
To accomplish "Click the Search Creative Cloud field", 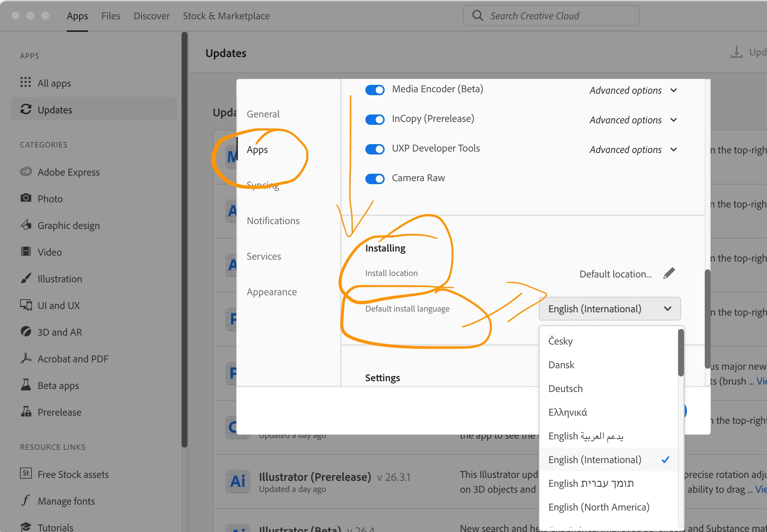I will (551, 16).
